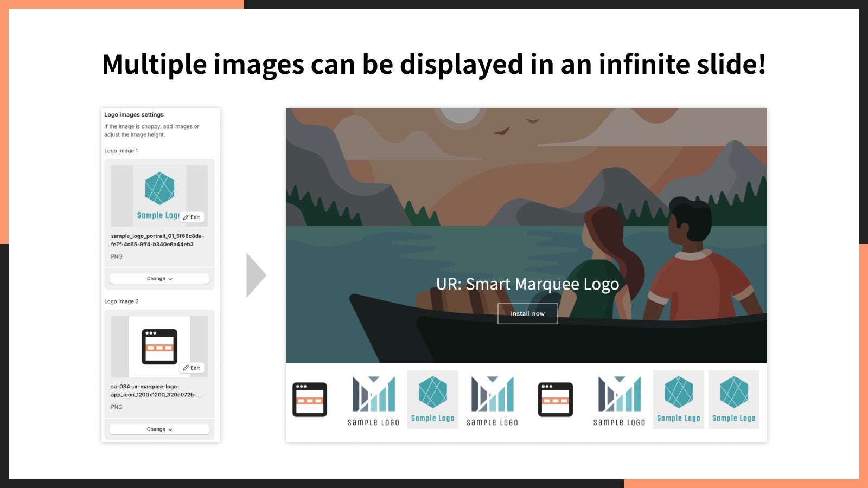The width and height of the screenshot is (868, 488).
Task: Click second browser window icon in marquee
Action: click(x=556, y=400)
